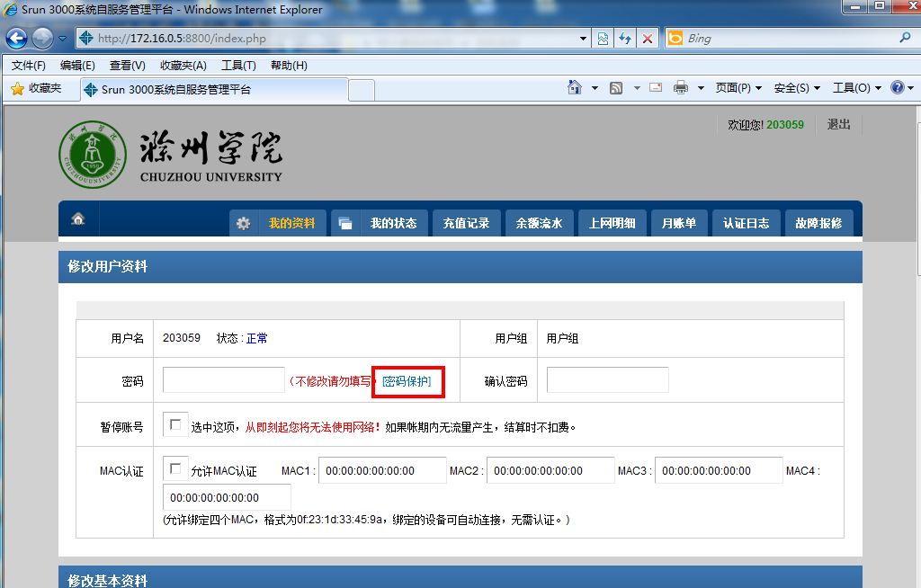Click the MAC4 address input field
The width and height of the screenshot is (921, 588).
click(227, 497)
